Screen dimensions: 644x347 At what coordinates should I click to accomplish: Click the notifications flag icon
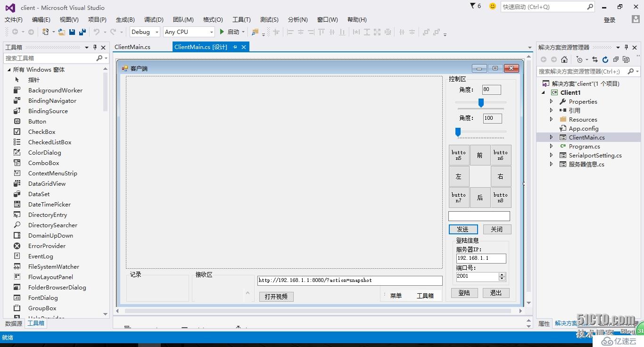click(x=473, y=6)
